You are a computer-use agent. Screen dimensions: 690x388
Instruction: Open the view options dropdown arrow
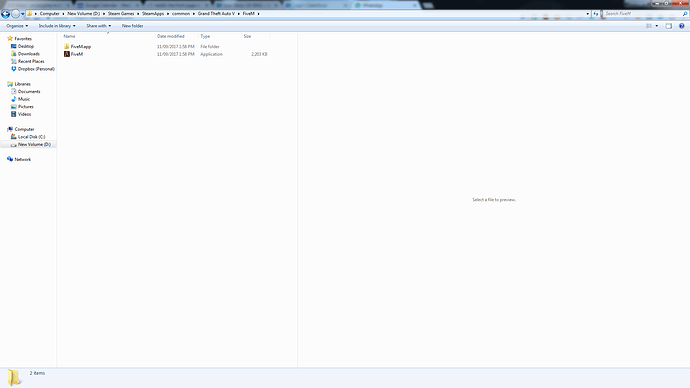pos(657,26)
